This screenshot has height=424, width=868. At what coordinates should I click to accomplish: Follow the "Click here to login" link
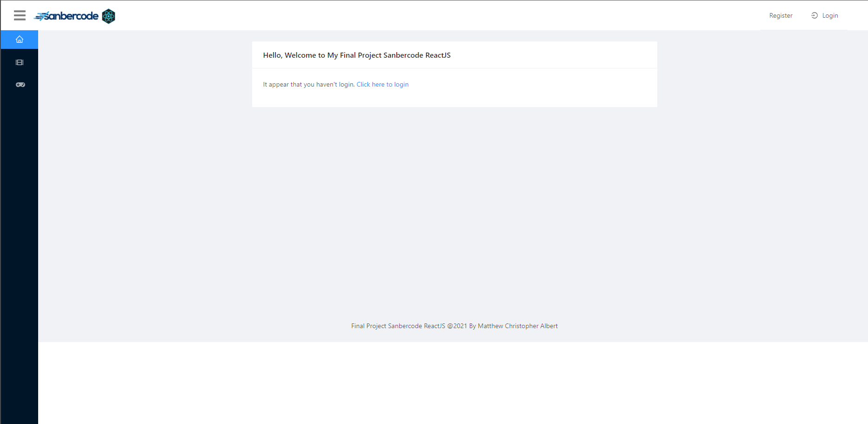coord(382,84)
